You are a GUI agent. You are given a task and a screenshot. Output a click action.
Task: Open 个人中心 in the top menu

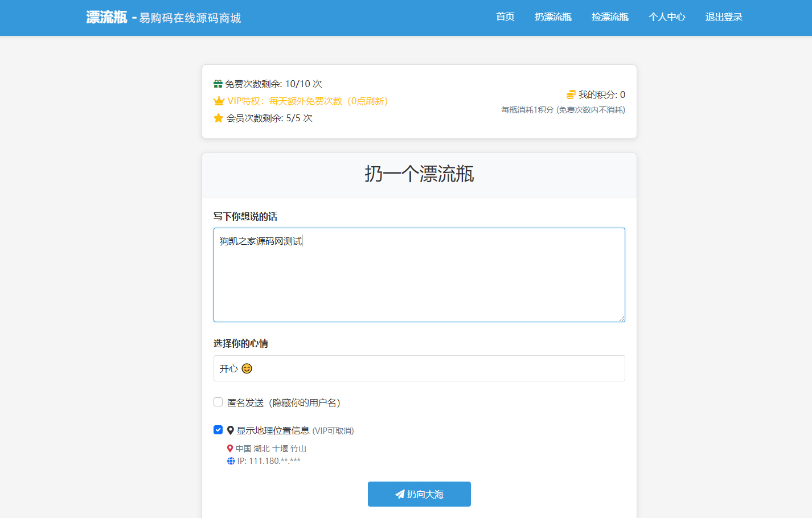667,17
